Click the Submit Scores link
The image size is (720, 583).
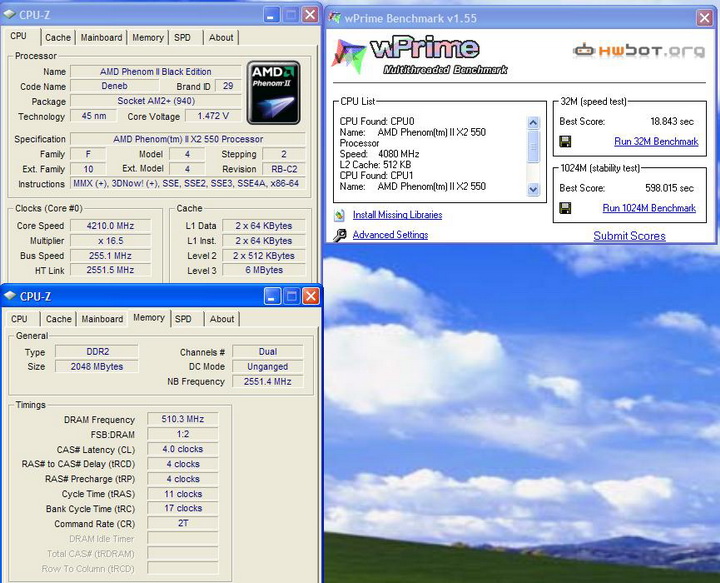point(630,236)
